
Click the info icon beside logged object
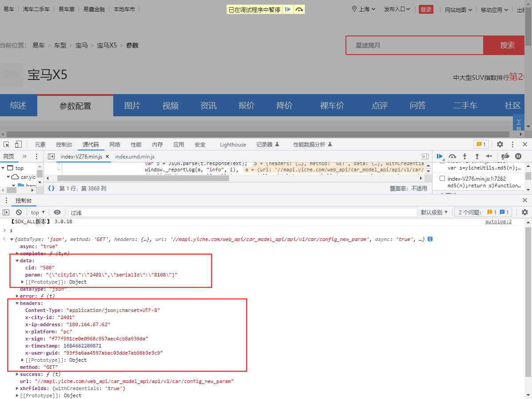430,239
